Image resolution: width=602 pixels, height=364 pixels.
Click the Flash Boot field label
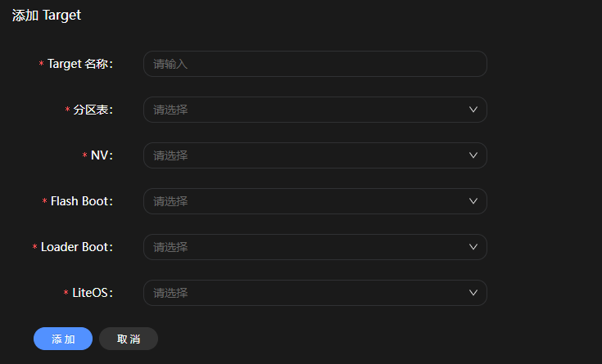click(x=81, y=201)
